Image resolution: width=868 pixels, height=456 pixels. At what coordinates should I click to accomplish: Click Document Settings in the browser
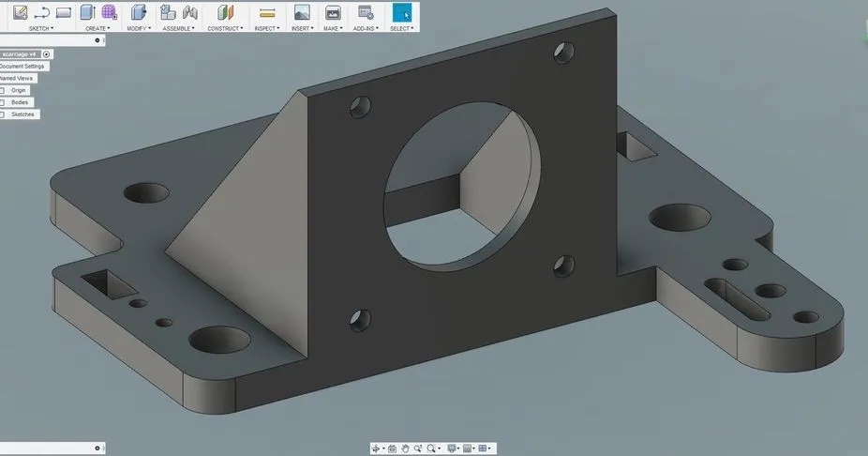pos(22,67)
